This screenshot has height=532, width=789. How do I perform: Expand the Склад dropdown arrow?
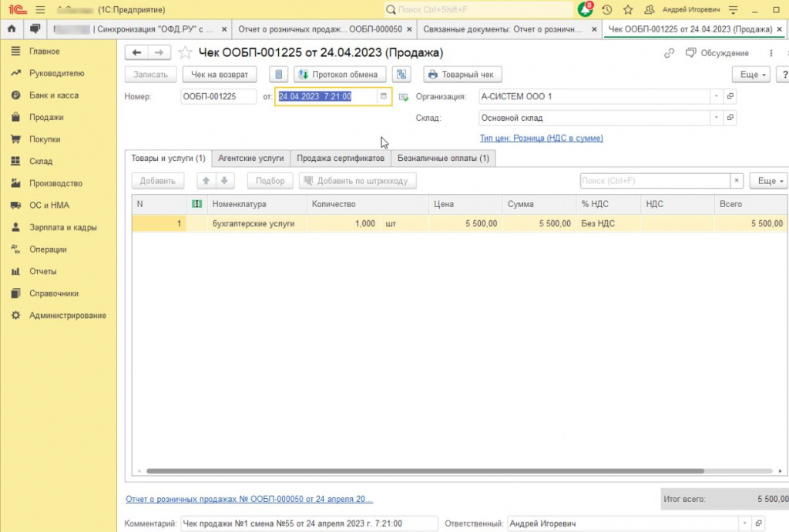pos(716,118)
